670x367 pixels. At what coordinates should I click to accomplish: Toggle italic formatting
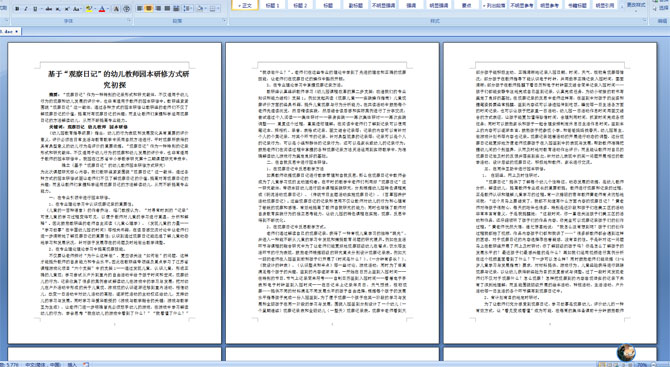(x=26, y=9)
